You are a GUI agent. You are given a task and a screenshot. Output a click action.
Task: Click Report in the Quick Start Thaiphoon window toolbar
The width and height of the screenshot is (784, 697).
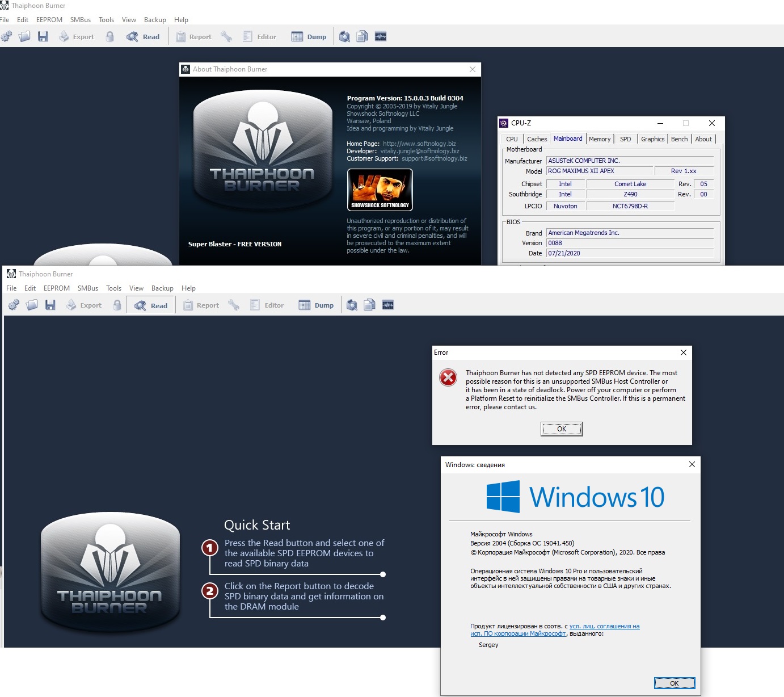201,305
